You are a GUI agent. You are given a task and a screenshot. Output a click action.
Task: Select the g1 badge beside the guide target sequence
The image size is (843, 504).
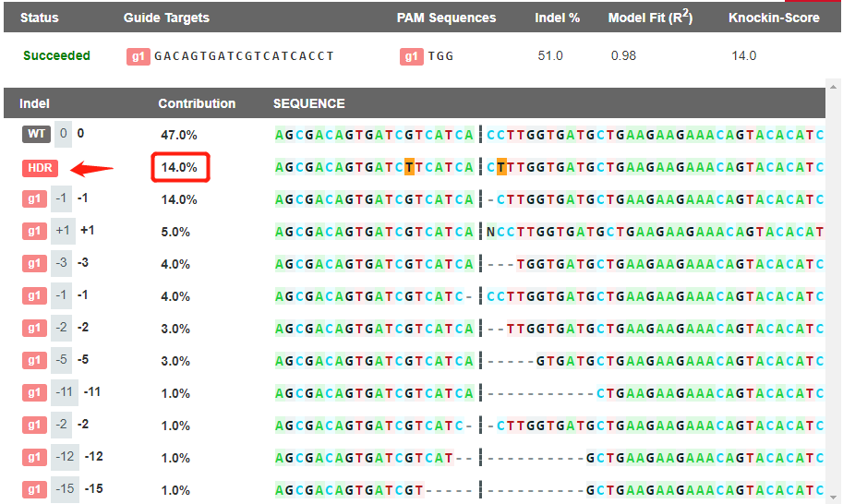138,56
